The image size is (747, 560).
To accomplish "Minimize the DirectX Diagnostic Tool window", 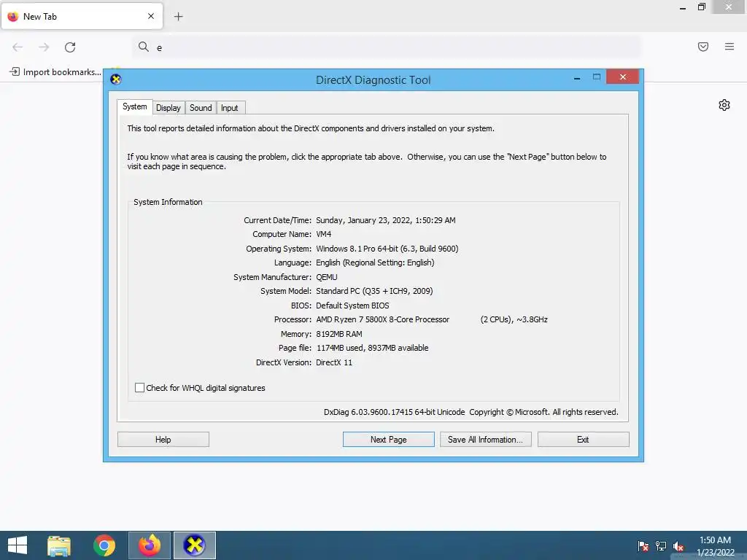I will [577, 77].
